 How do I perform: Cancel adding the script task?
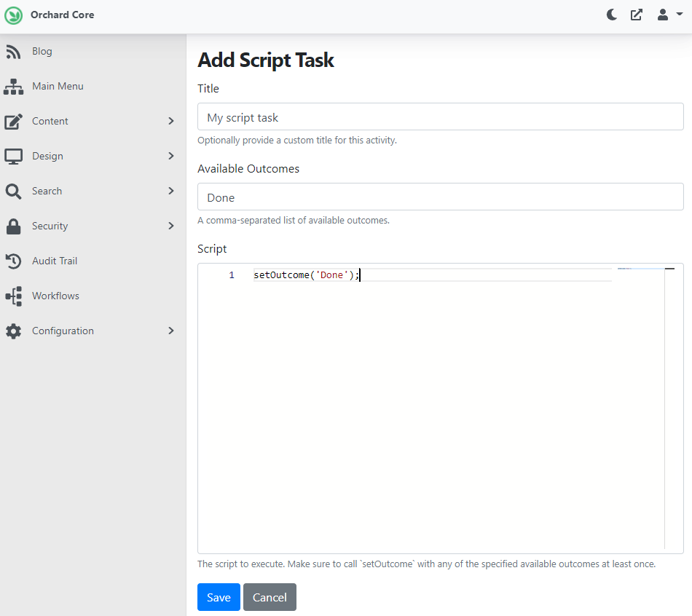[x=270, y=597]
